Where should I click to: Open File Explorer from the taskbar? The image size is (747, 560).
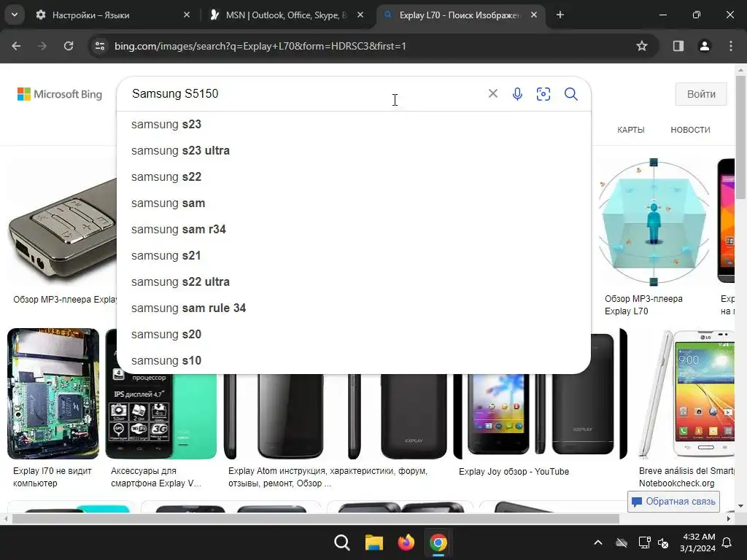coord(374,542)
